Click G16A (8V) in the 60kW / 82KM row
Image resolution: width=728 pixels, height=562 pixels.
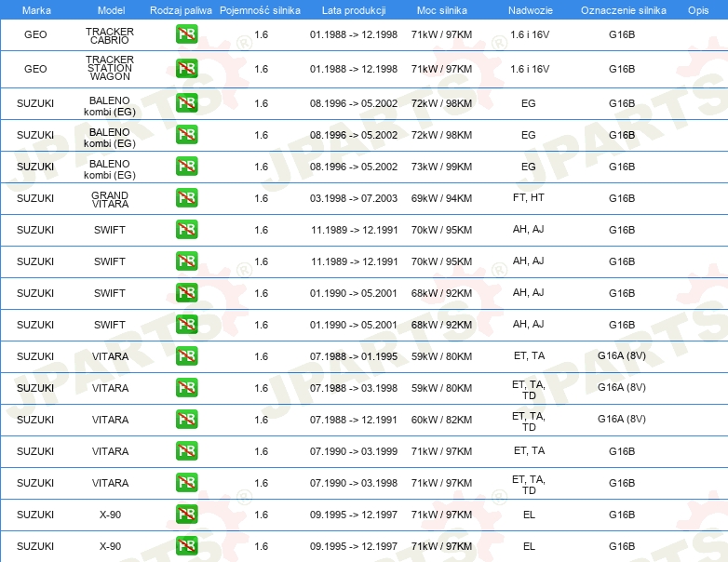click(x=622, y=419)
